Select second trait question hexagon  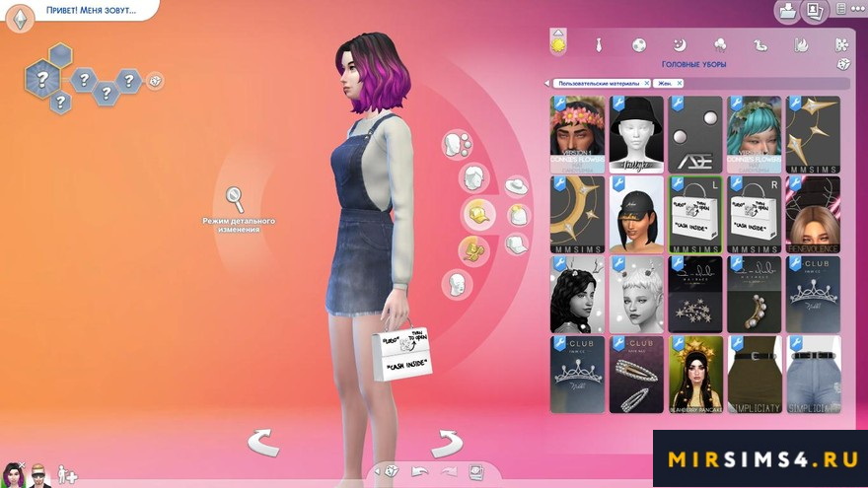106,93
